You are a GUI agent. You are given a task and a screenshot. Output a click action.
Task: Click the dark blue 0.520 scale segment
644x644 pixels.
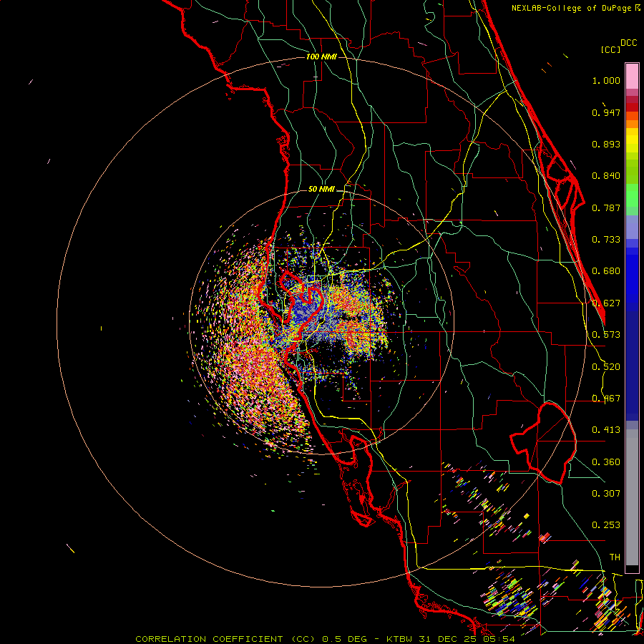coord(632,366)
